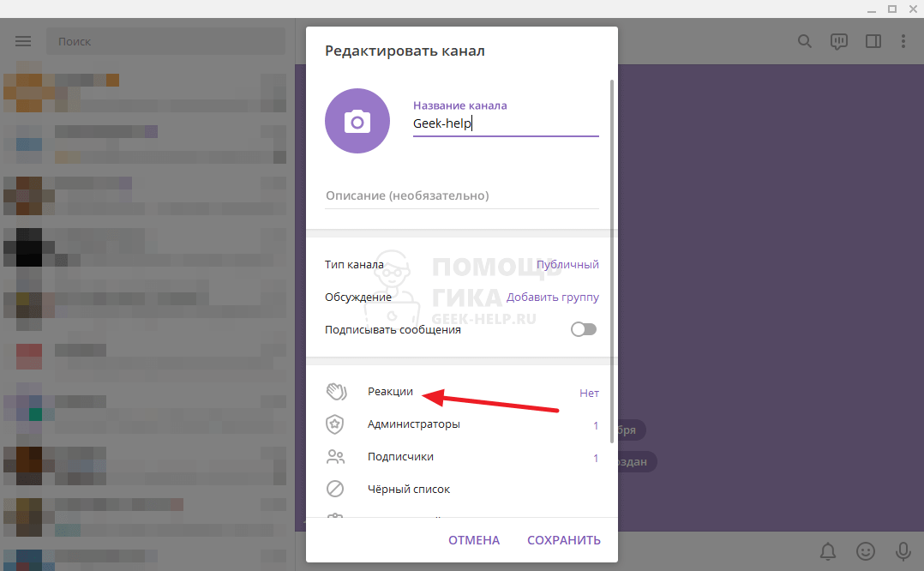Viewport: 924px width, 571px height.
Task: Click 'Добавить группу' discussion link
Action: tap(552, 298)
